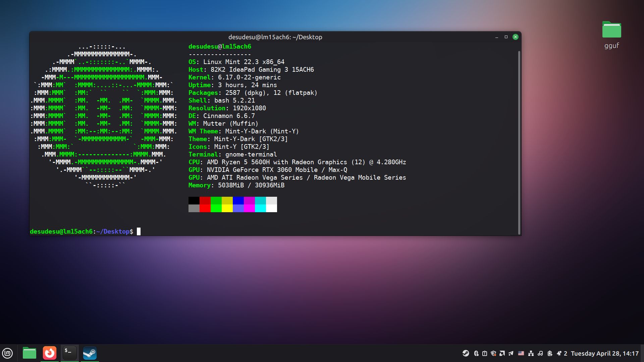644x362 pixels.
Task: Click the DE line 'Cinnamon 6.6.7'
Action: [229, 116]
